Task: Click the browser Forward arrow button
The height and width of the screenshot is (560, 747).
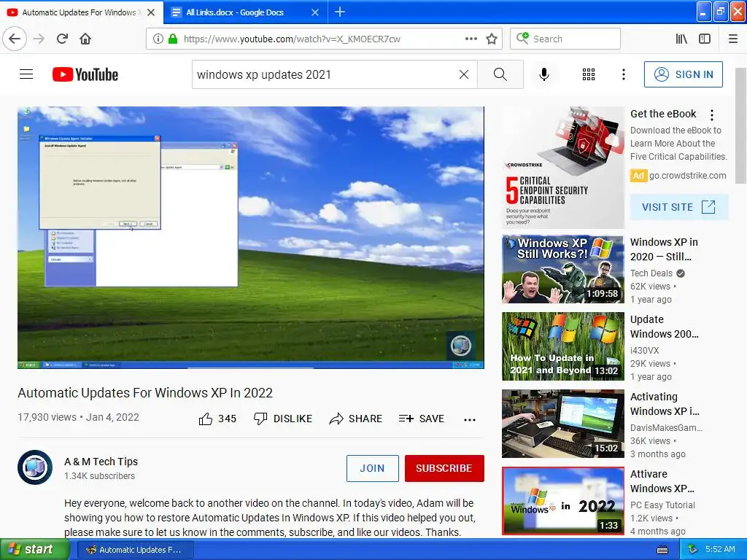Action: (39, 39)
